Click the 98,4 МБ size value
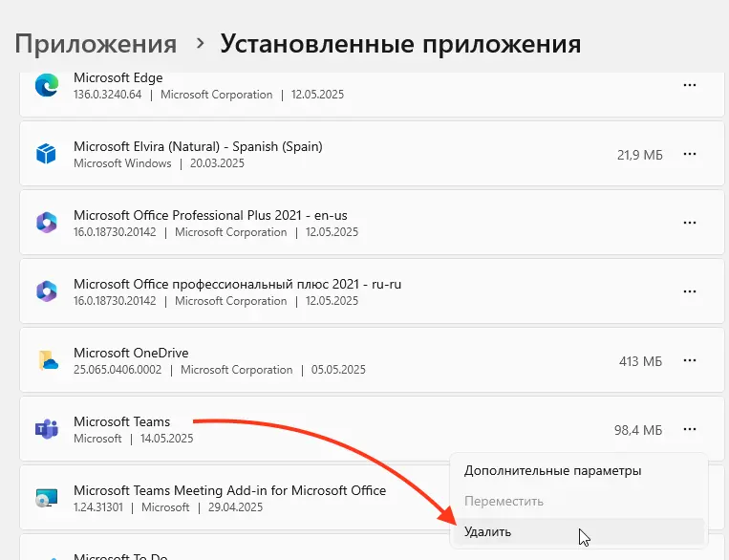The width and height of the screenshot is (729, 560). click(x=638, y=430)
